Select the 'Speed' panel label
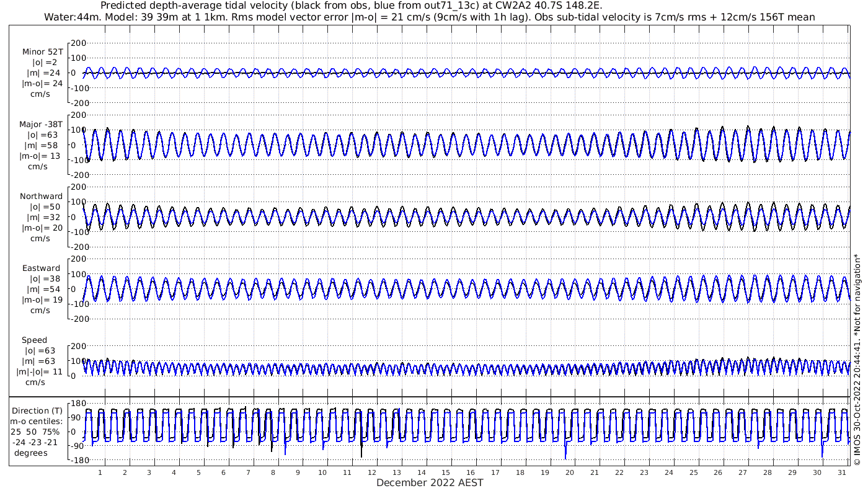This screenshot has width=868, height=496. (34, 340)
